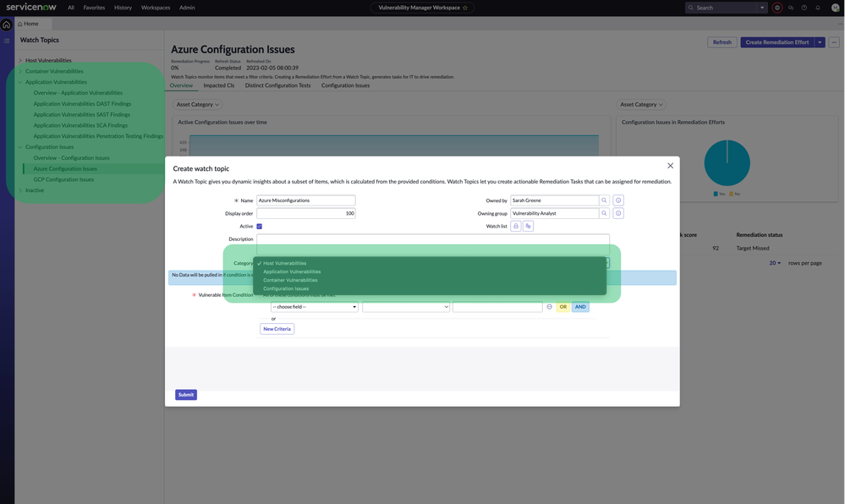
Task: Open Application Vulnerabilities DAST Findings
Action: 82,103
